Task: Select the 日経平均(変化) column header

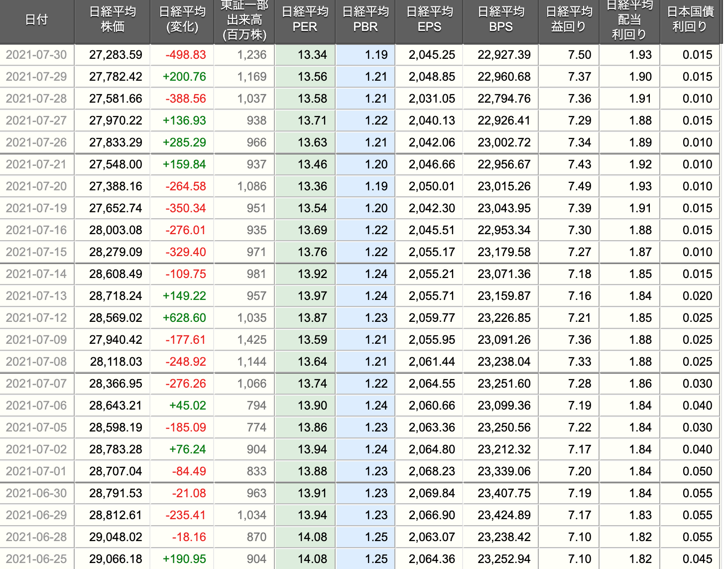Action: tap(182, 20)
